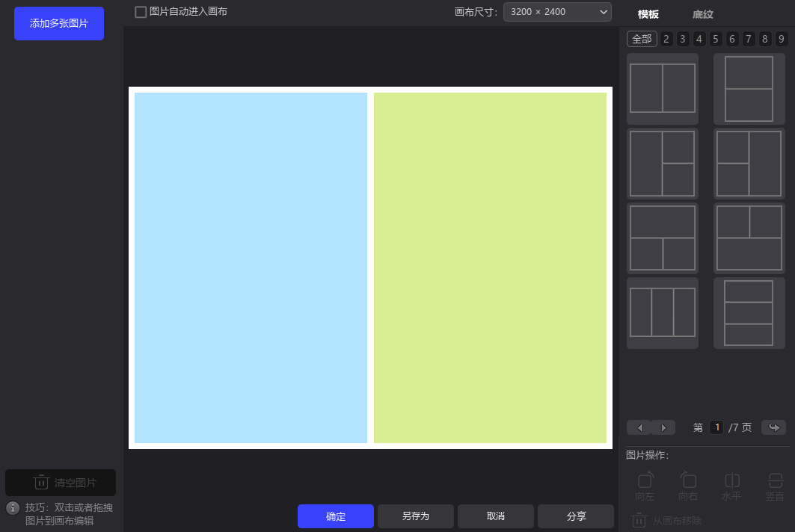Rotate image right with 向右 icon

[x=688, y=486]
